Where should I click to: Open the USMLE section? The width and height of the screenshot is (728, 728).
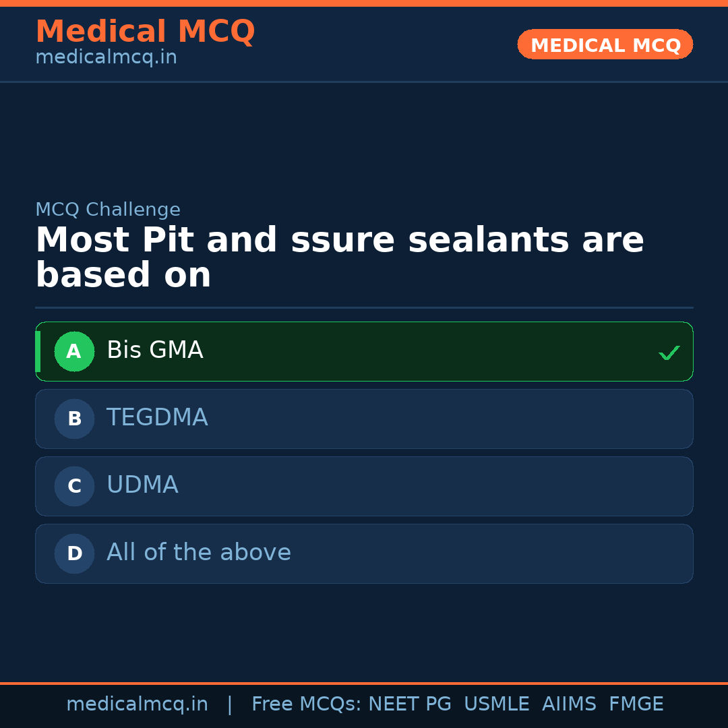tap(497, 704)
